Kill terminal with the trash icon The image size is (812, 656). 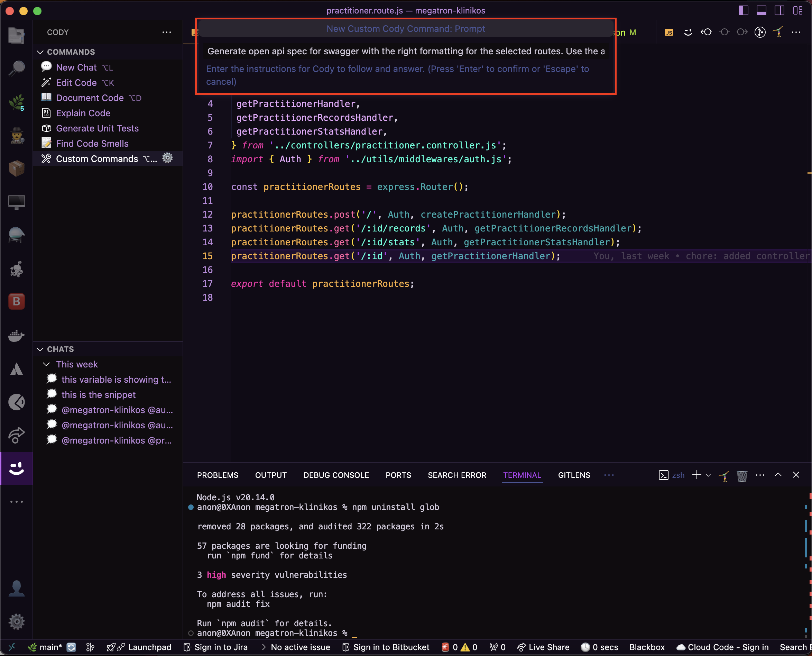(742, 475)
